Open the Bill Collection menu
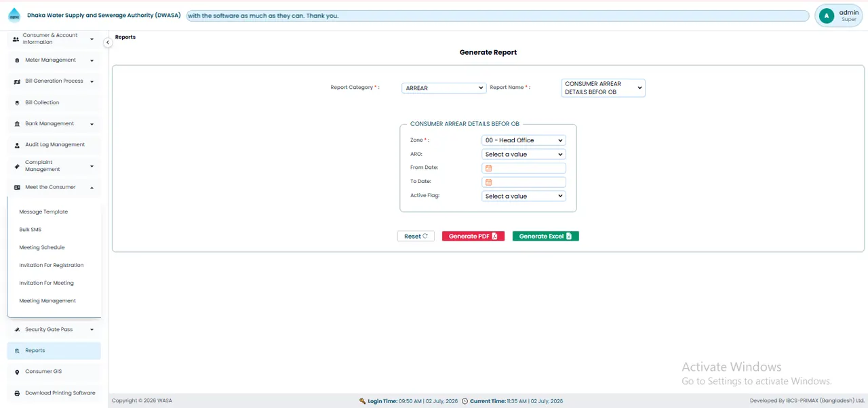The image size is (868, 408). point(54,103)
